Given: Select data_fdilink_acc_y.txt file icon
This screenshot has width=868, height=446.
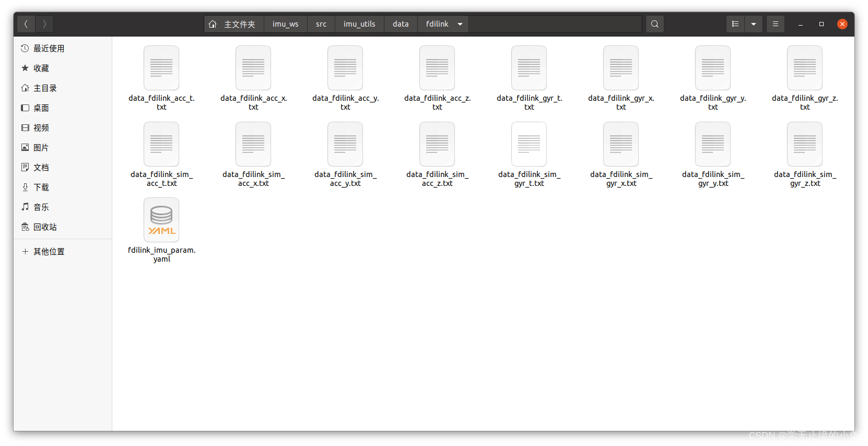Looking at the screenshot, I should tap(345, 68).
